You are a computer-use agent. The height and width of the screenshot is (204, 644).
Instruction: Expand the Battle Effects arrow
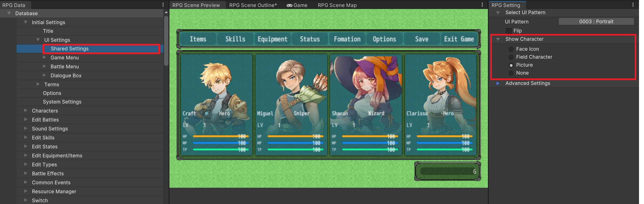(26, 173)
